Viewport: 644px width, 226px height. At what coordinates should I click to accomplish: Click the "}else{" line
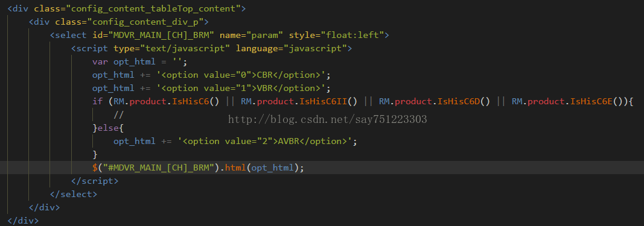tap(108, 128)
